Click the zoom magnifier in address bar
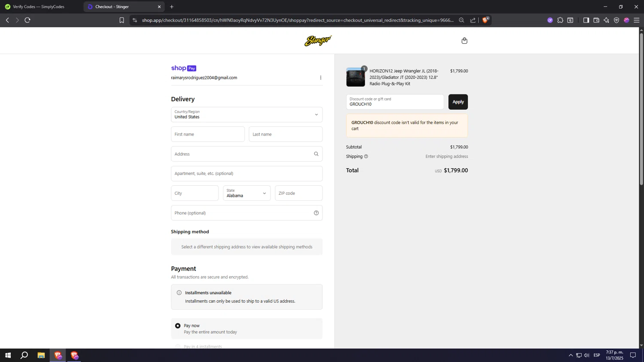 [x=462, y=20]
